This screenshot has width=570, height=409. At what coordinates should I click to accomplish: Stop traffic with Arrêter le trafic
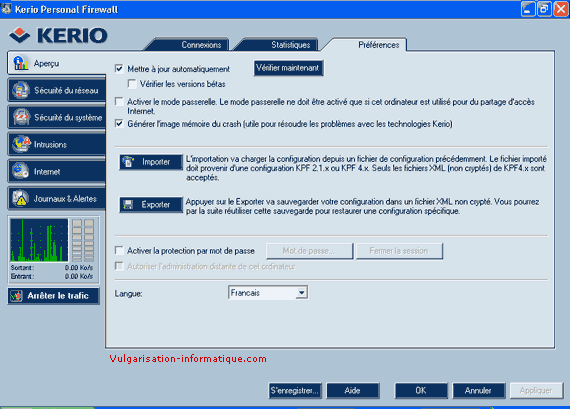coord(53,296)
